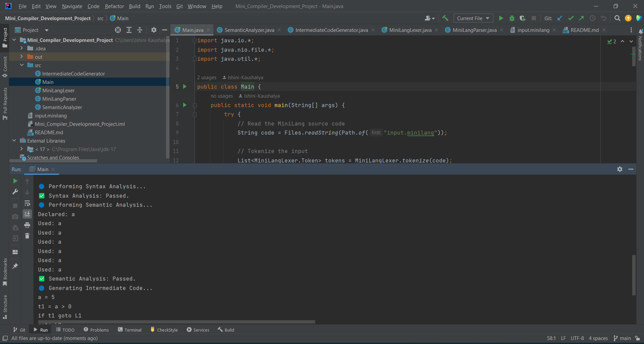Start Debug with the bug icon
The width and height of the screenshot is (644, 344).
(x=512, y=18)
